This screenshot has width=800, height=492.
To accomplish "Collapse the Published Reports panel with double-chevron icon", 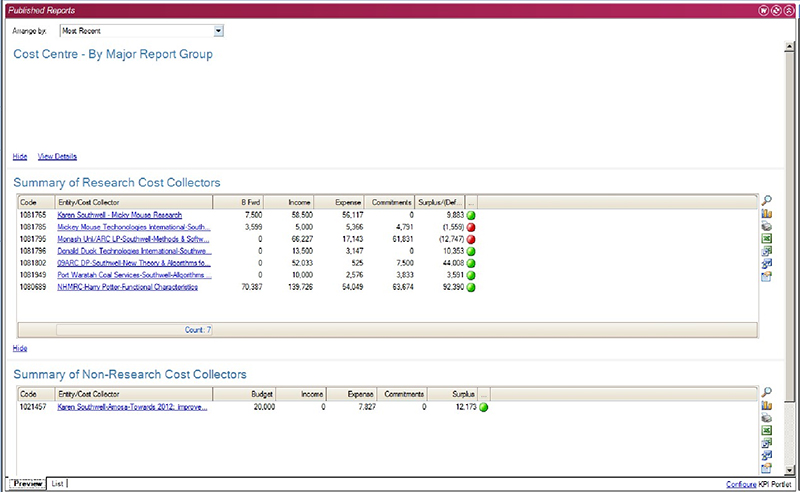I will [x=789, y=9].
